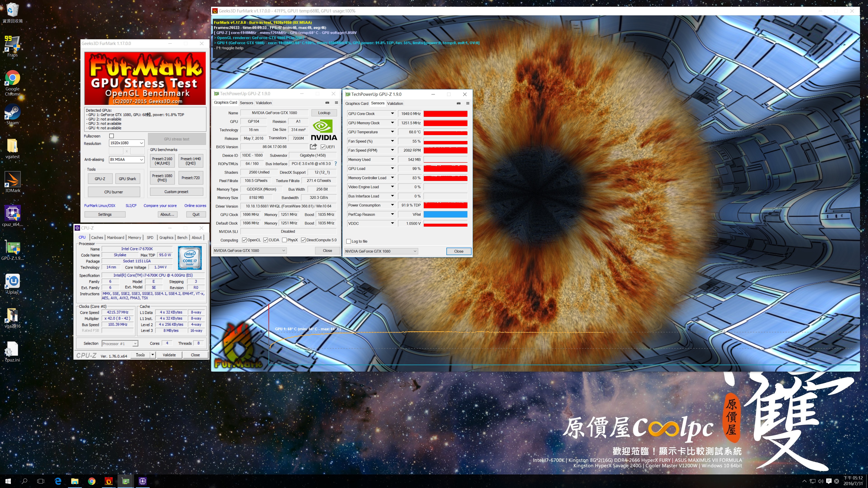The image size is (868, 488).
Task: Click the GPU-Z taskbar icon
Action: [x=126, y=481]
